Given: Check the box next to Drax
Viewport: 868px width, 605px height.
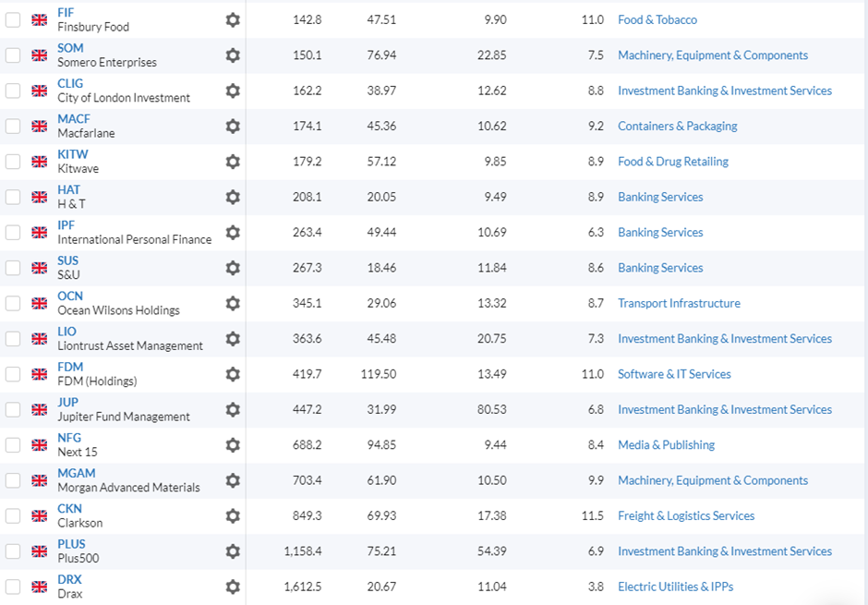Looking at the screenshot, I should [x=13, y=587].
